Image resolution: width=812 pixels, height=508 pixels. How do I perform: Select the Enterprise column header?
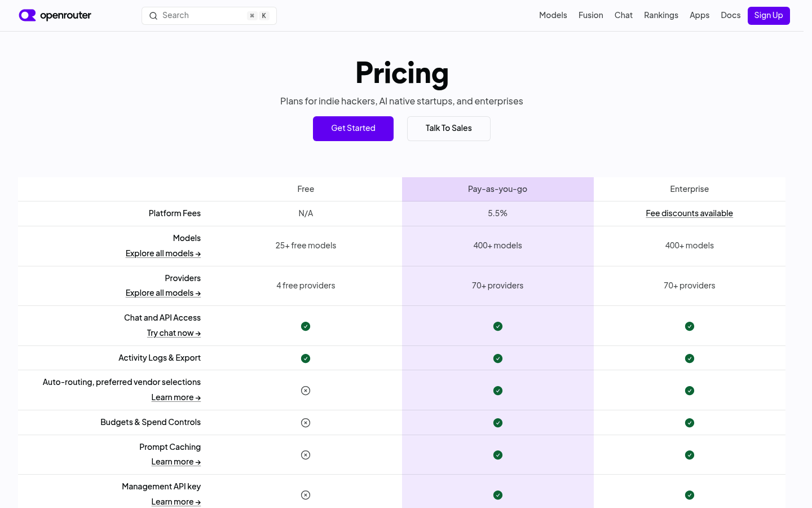coord(689,189)
